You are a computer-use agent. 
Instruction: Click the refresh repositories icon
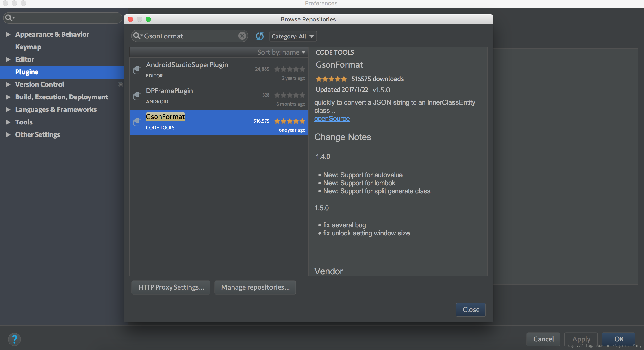260,36
